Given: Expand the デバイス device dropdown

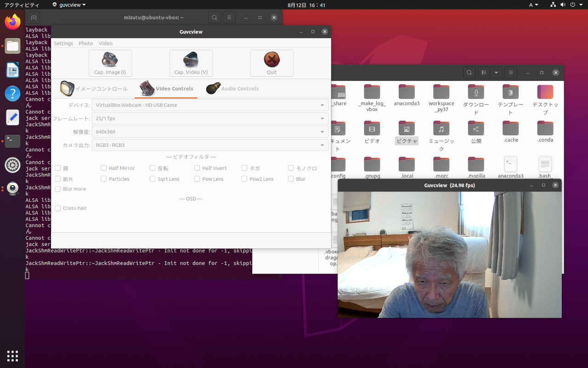Looking at the screenshot, I should [x=210, y=105].
